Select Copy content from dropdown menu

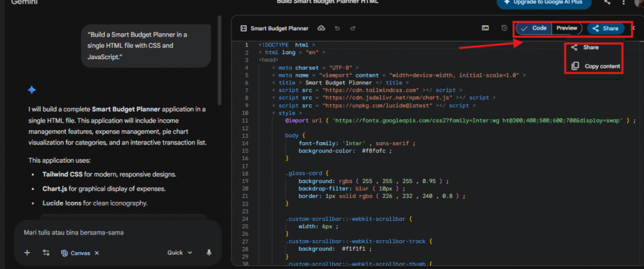tap(602, 66)
